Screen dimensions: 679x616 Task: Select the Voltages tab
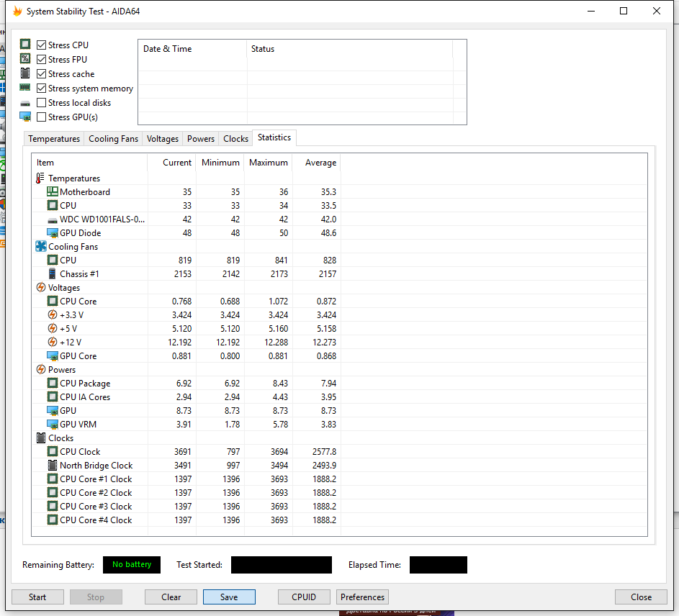[x=163, y=138]
